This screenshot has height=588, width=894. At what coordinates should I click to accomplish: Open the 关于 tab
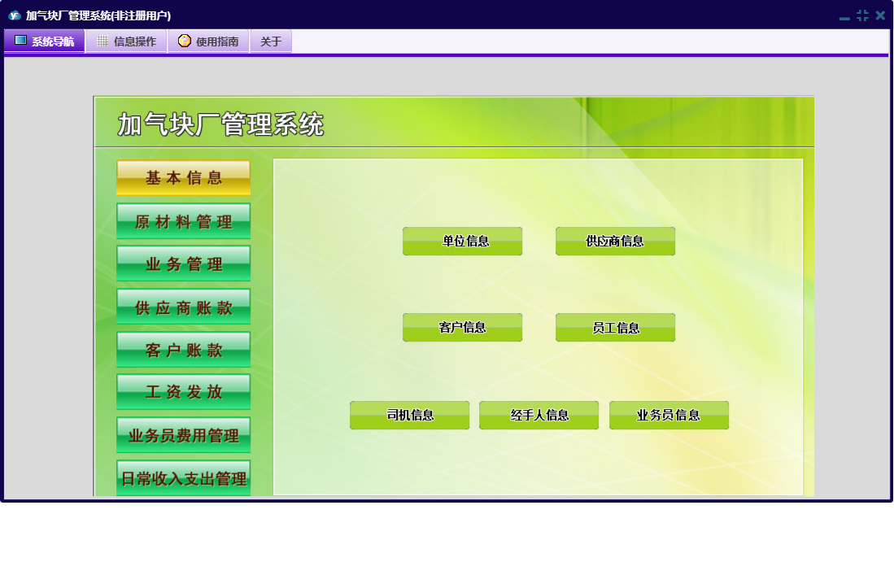[x=271, y=41]
